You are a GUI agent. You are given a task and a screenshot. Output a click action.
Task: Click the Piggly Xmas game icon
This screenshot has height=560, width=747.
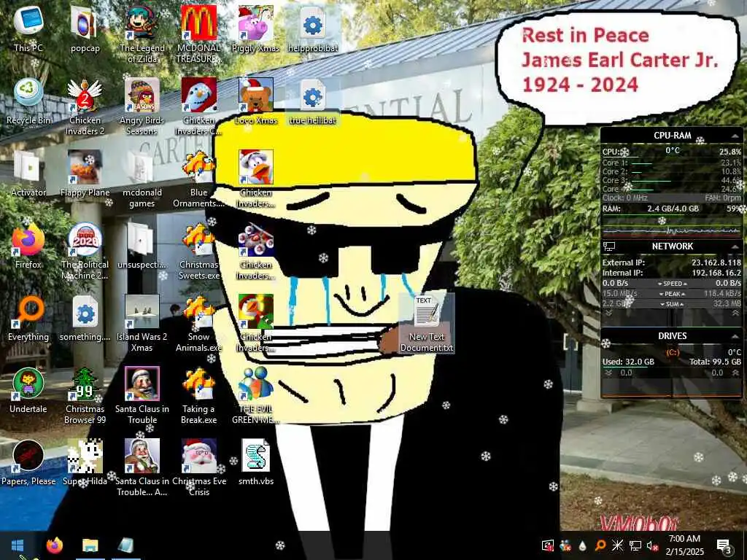(x=256, y=28)
